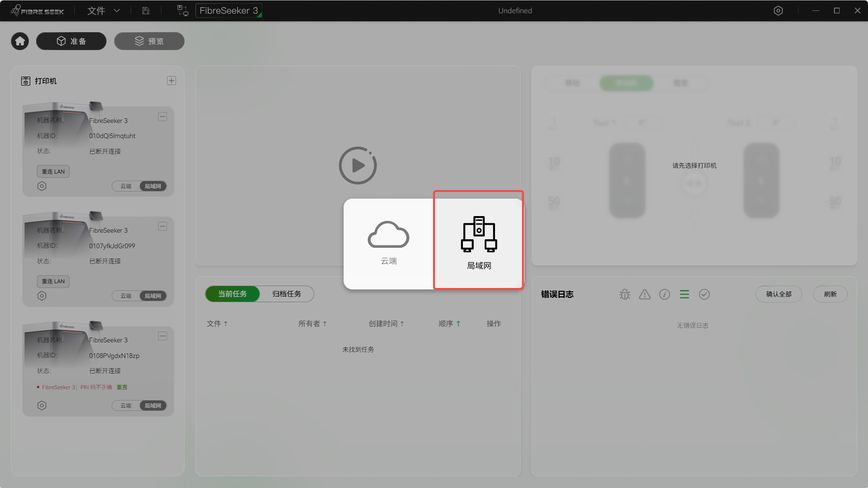Open settings icon for printer 0107yfkJdGr099
The image size is (868, 488).
[42, 296]
